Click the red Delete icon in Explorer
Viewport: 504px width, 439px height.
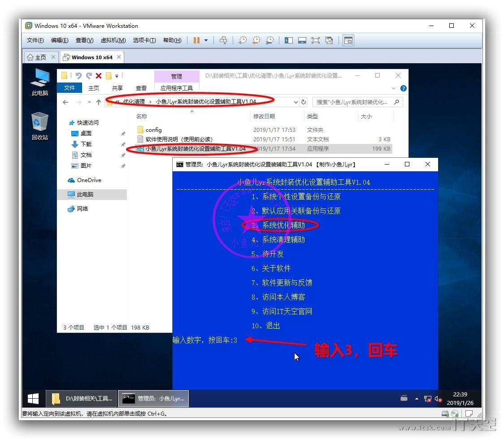pos(99,76)
